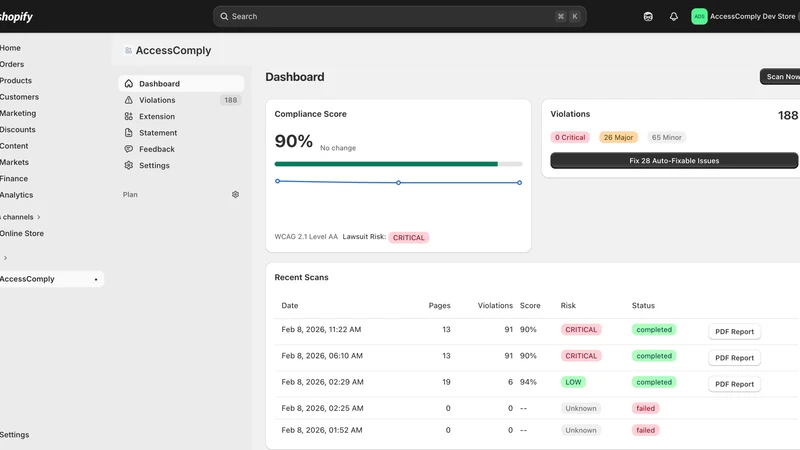Click the Violations 188 count badge
Viewport: 800px width, 450px height.
pos(231,100)
